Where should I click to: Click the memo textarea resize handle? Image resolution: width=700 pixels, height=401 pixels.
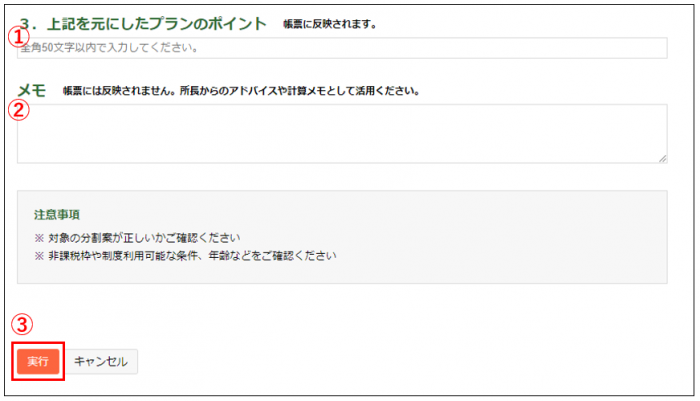pyautogui.click(x=662, y=159)
